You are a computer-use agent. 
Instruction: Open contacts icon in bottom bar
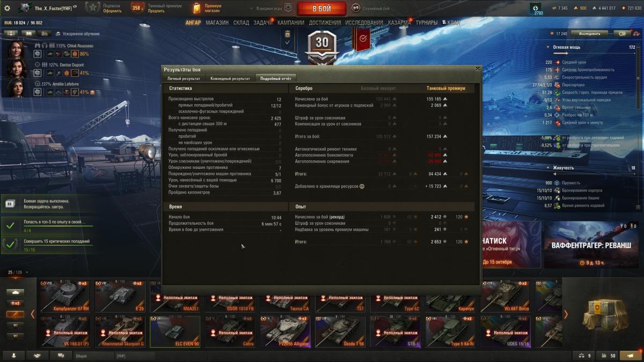[x=14, y=356]
